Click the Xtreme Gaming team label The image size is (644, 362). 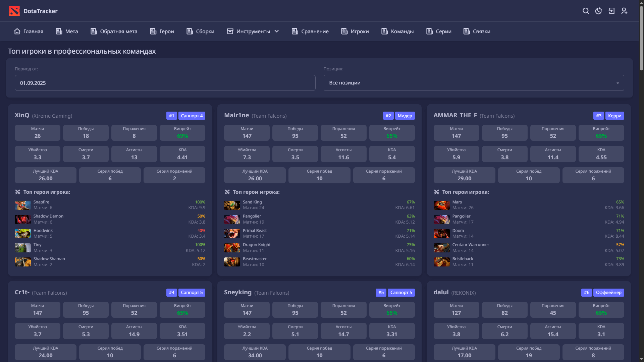[52, 116]
